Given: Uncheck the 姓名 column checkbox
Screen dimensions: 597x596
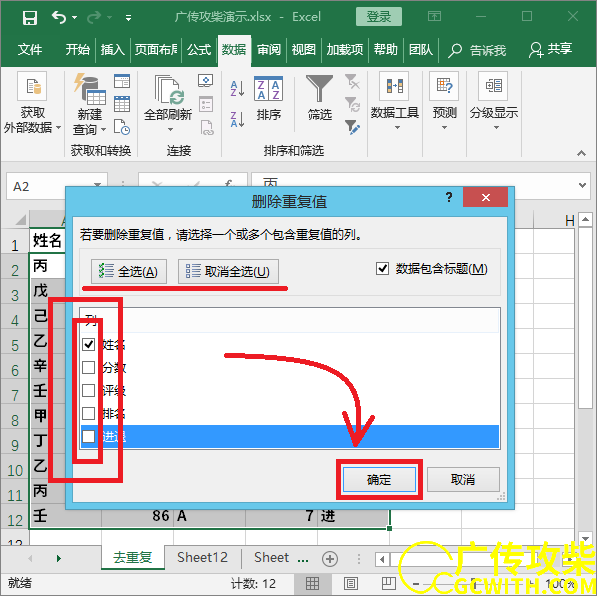Looking at the screenshot, I should pos(88,344).
